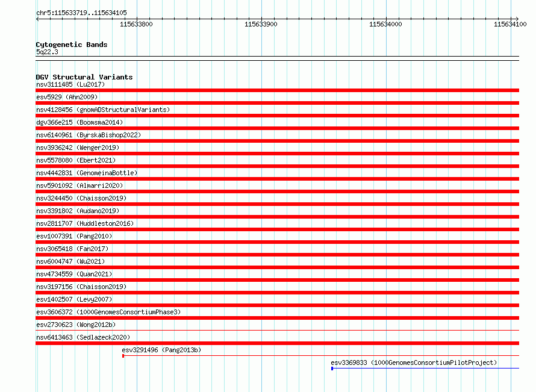Click the nsv3111485 (Lu2017) variant label
This screenshot has width=536, height=392.
click(x=70, y=84)
